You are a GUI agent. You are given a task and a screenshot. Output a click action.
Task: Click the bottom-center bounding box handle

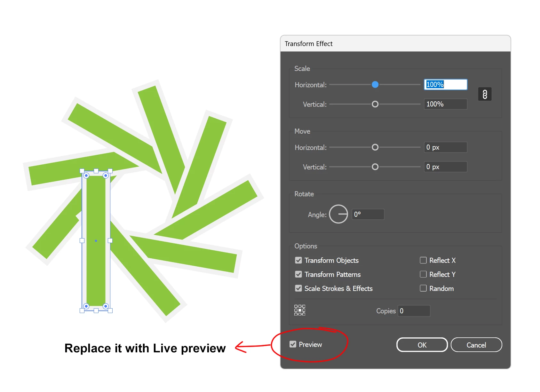tap(96, 310)
